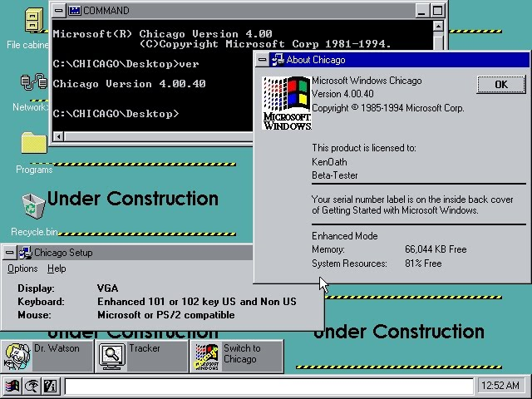Screen dimensions: 532x399
Task: Click the About Chicago title bar icon
Action: (x=278, y=60)
